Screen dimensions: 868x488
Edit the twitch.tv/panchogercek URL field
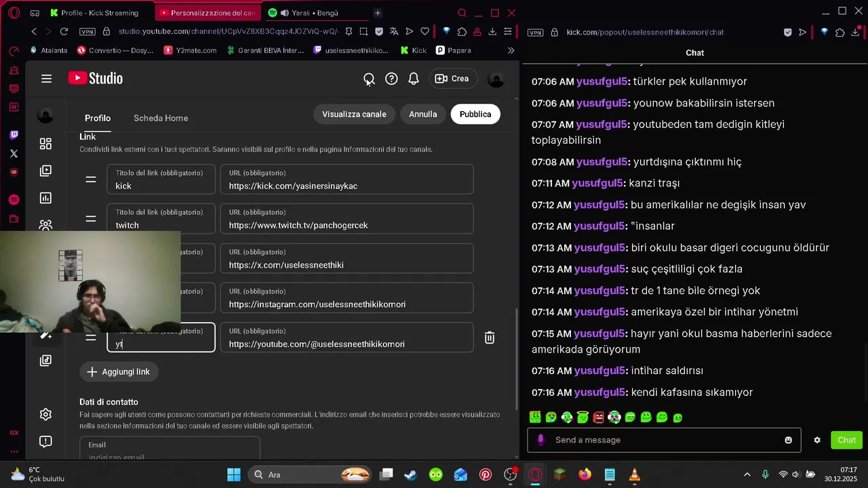pyautogui.click(x=347, y=219)
